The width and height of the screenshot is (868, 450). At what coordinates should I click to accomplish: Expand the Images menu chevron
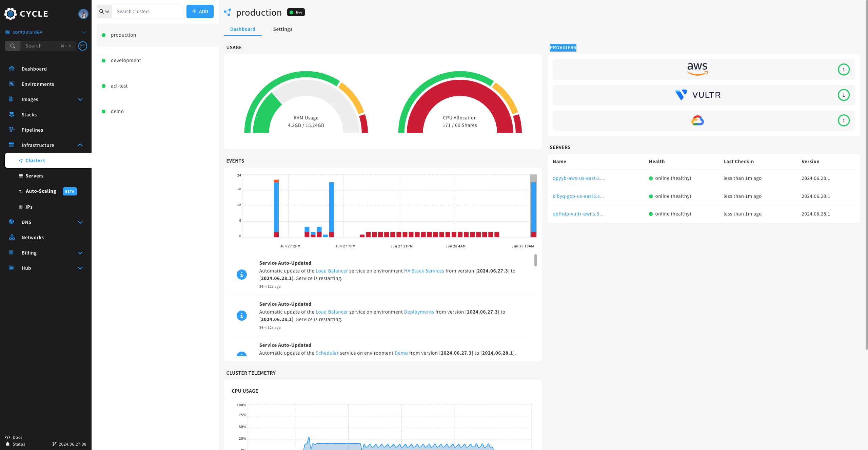click(80, 99)
